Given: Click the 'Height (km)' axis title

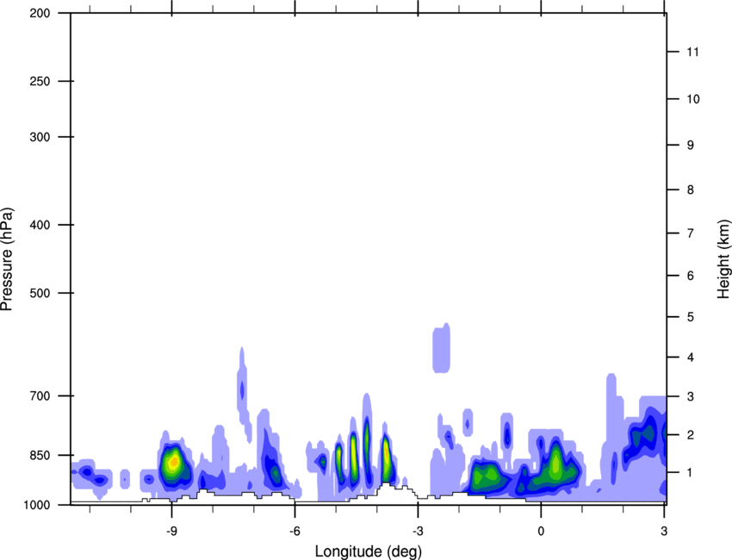Looking at the screenshot, I should coord(723,258).
